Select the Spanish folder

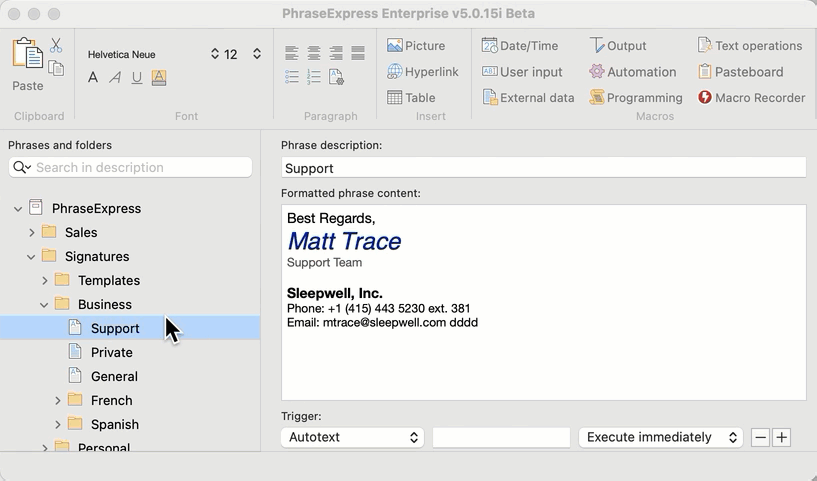click(x=115, y=424)
